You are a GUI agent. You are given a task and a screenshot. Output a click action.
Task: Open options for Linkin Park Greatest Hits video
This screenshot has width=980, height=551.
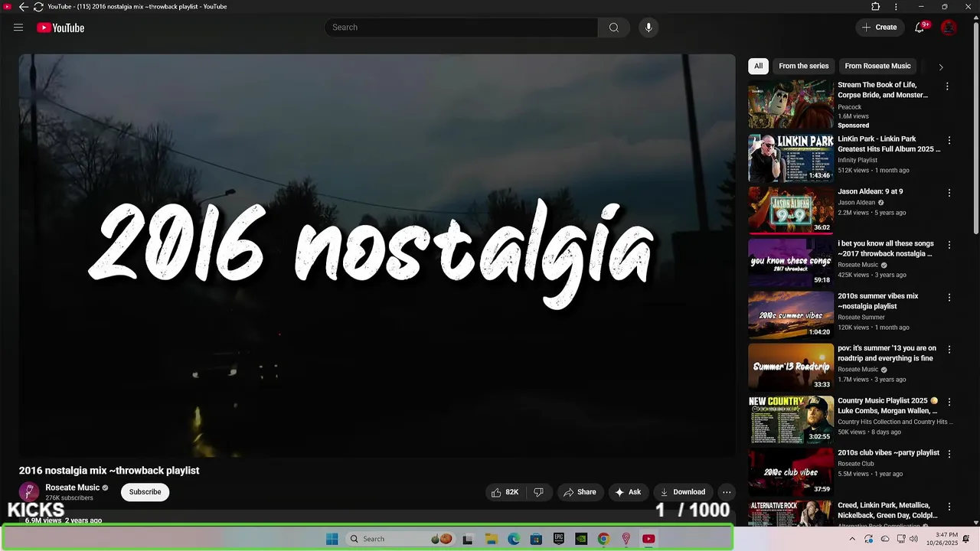(x=949, y=141)
